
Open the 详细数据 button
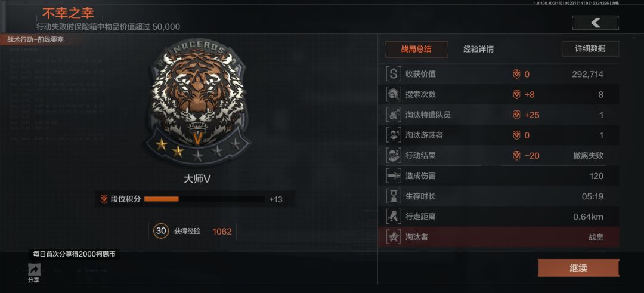[590, 48]
